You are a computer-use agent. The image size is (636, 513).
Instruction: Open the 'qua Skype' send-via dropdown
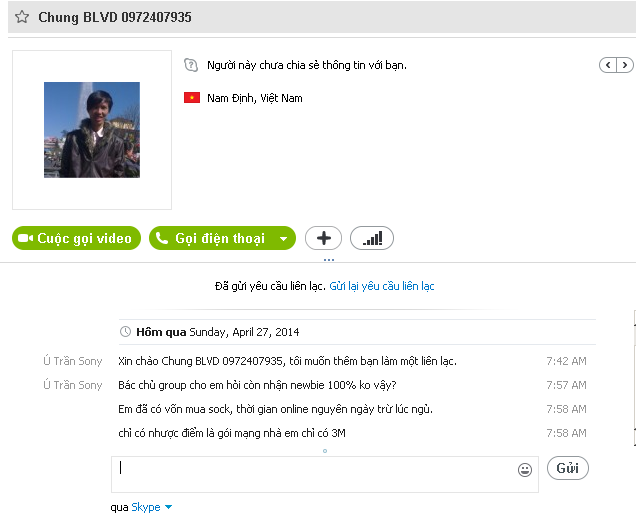point(151,507)
